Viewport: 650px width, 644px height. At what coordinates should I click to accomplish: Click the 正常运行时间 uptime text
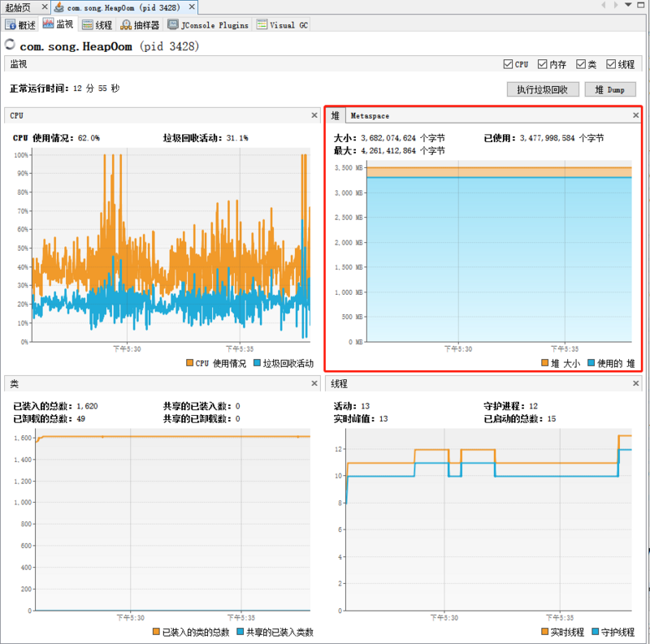pyautogui.click(x=65, y=89)
